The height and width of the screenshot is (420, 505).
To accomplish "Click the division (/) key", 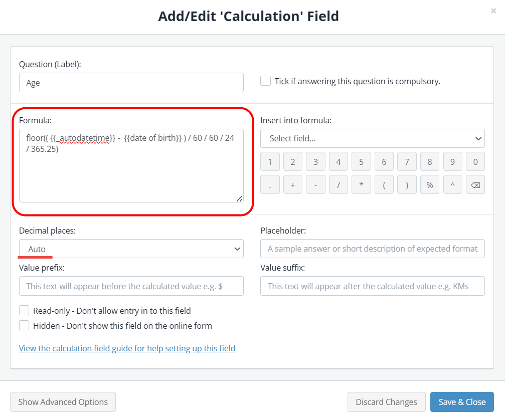I will [338, 184].
